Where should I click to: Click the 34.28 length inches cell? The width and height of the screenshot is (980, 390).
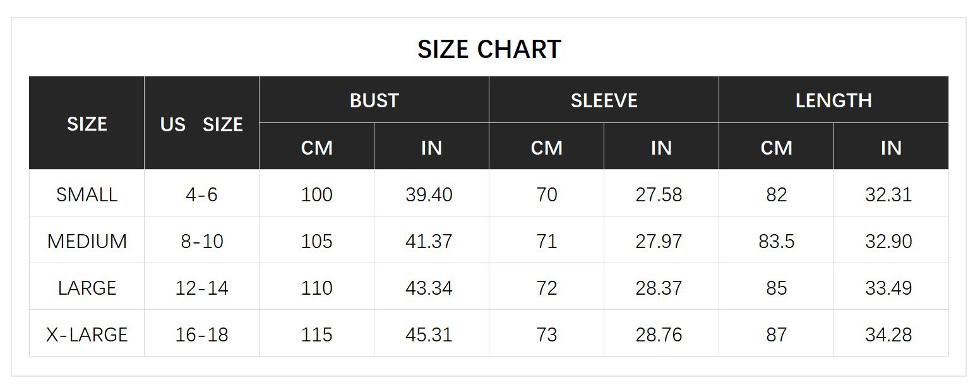(888, 334)
